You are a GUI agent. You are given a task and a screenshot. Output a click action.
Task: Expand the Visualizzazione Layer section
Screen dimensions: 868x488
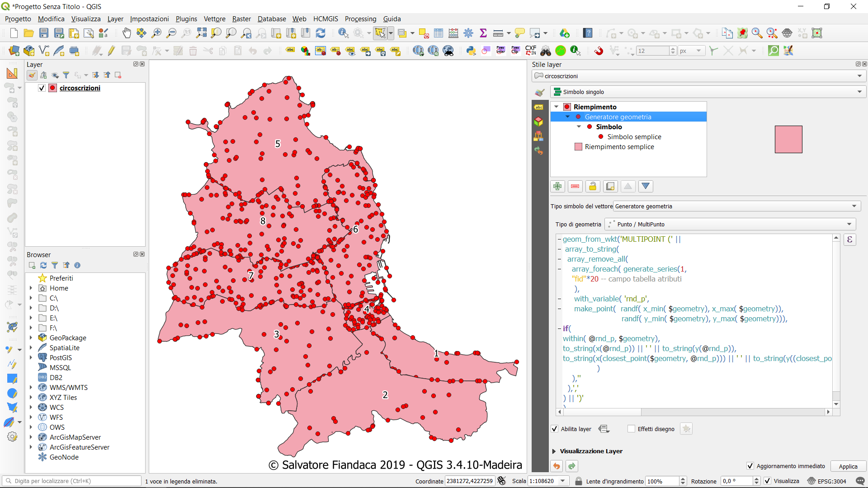pos(554,451)
